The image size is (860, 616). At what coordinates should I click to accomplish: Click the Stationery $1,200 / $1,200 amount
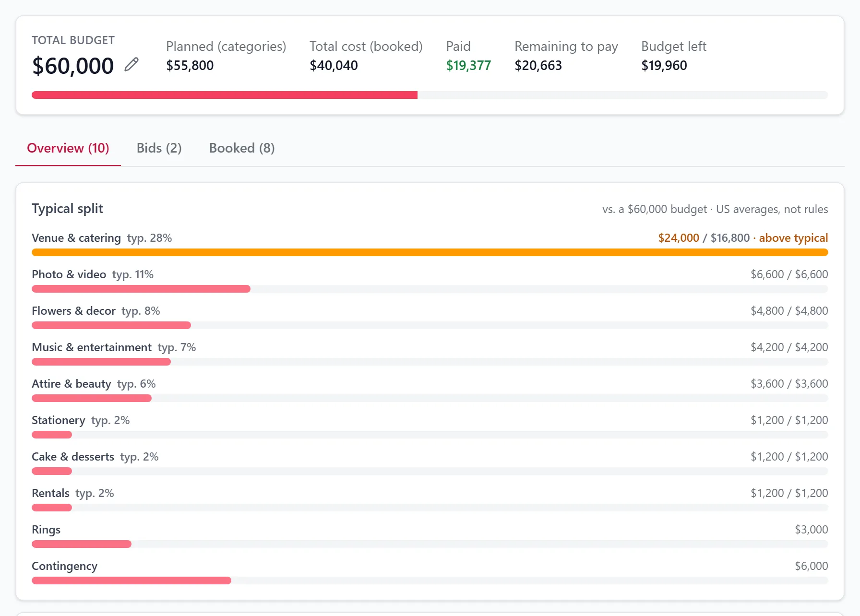coord(789,420)
